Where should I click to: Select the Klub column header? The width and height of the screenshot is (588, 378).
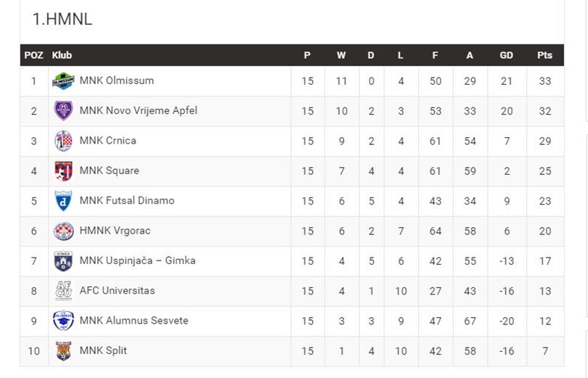pyautogui.click(x=62, y=55)
